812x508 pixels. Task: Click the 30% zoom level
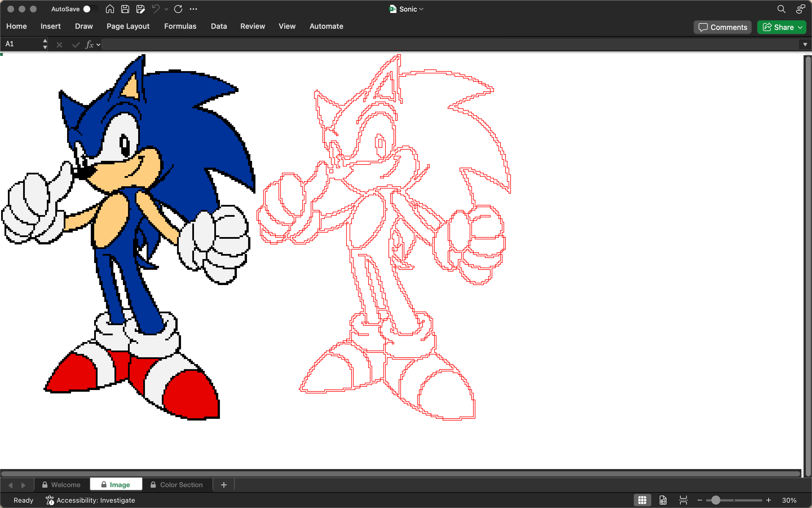click(789, 500)
